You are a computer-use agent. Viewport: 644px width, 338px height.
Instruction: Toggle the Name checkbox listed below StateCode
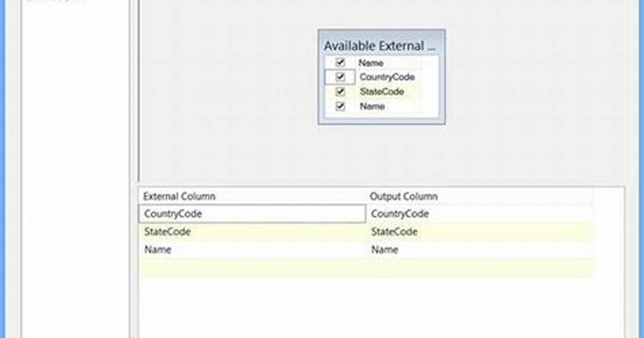pos(340,107)
